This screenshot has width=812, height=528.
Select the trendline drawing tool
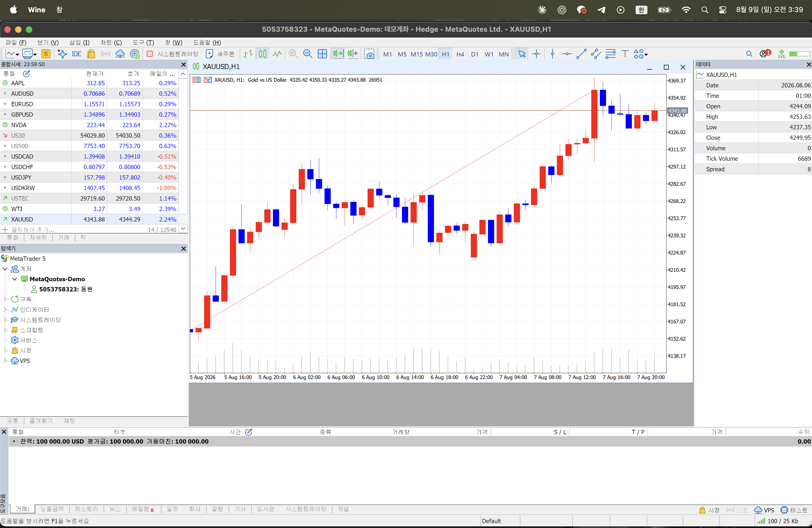pos(581,54)
